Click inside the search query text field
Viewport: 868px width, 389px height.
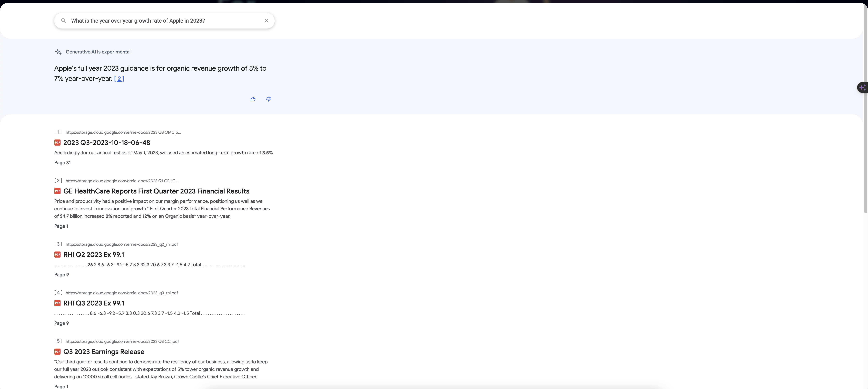pyautogui.click(x=162, y=21)
